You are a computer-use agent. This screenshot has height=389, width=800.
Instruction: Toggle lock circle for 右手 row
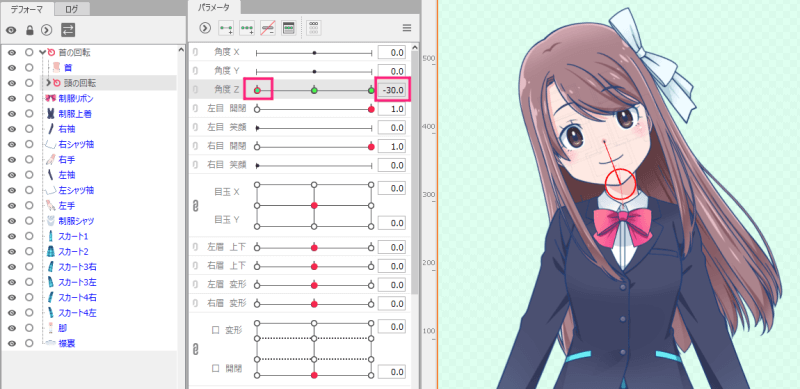coord(29,159)
